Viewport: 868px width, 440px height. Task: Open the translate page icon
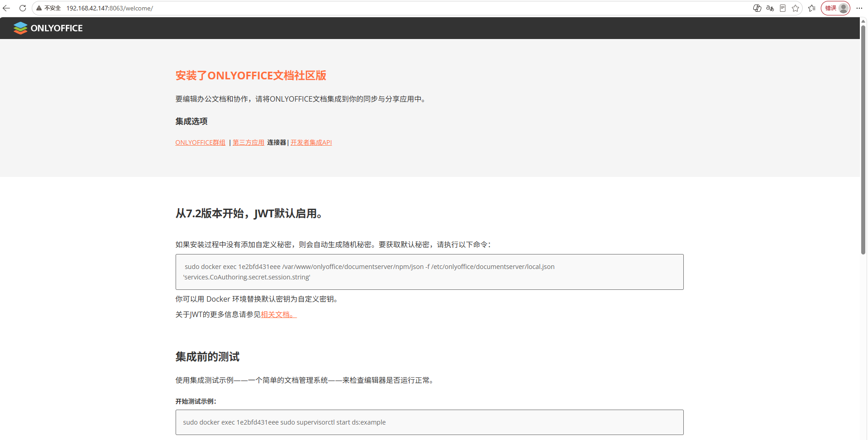pos(770,8)
